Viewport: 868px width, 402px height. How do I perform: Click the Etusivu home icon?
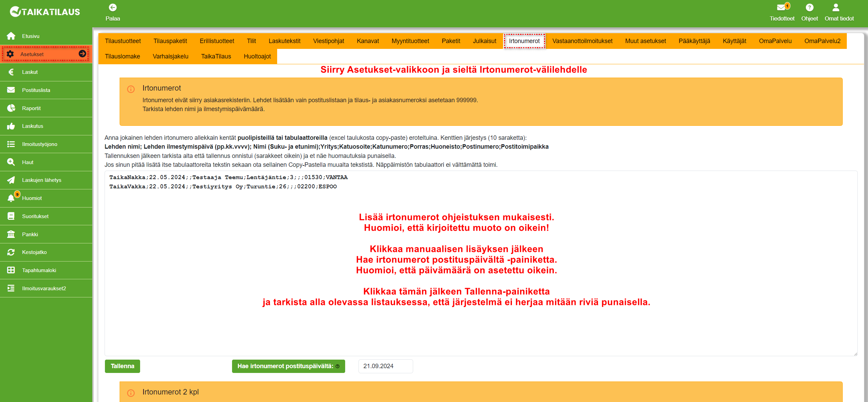coord(11,36)
